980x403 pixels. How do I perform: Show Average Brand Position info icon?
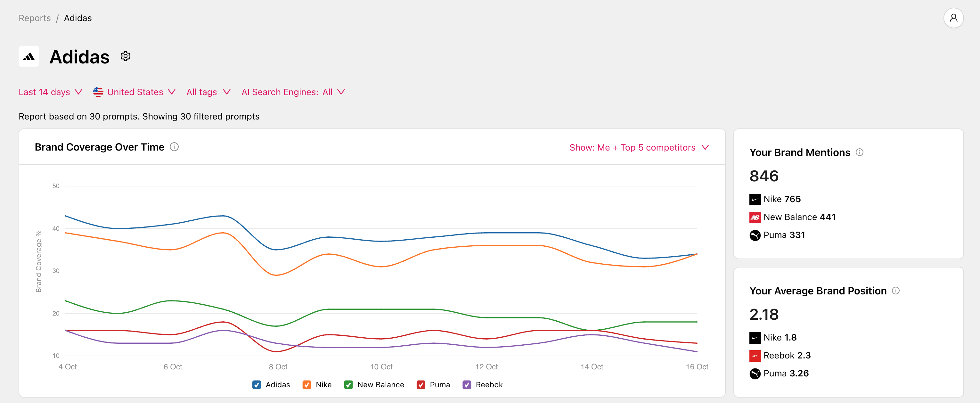coord(895,291)
